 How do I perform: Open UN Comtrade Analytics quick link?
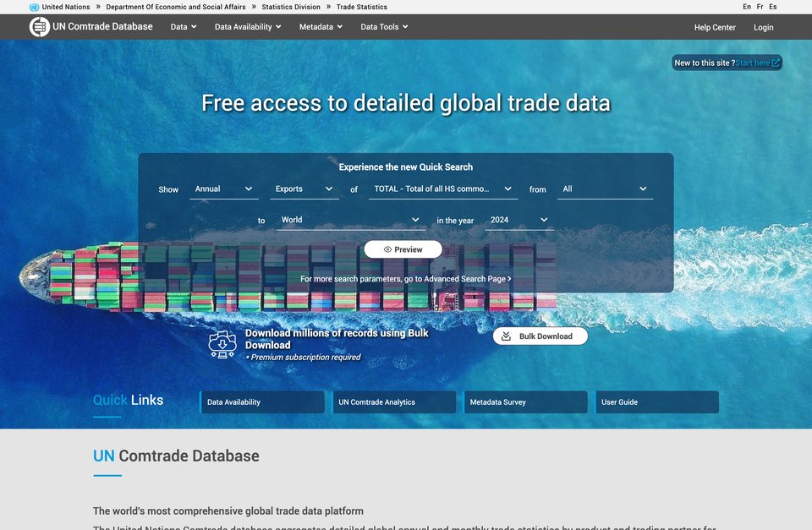pos(393,402)
